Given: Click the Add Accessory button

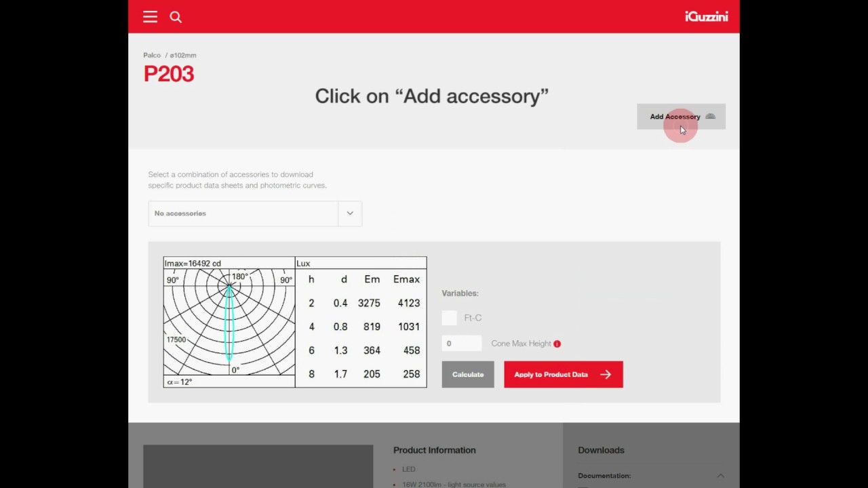Looking at the screenshot, I should (x=681, y=117).
